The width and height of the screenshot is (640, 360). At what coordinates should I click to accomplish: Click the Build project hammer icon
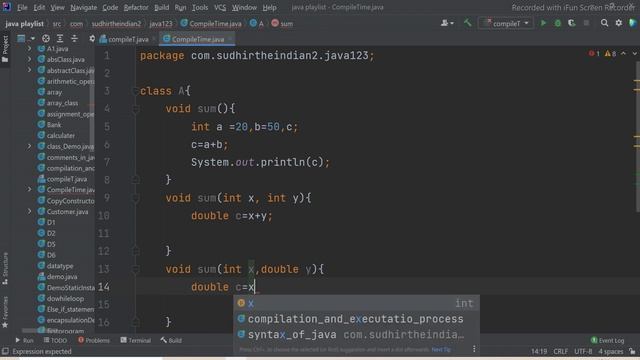467,23
